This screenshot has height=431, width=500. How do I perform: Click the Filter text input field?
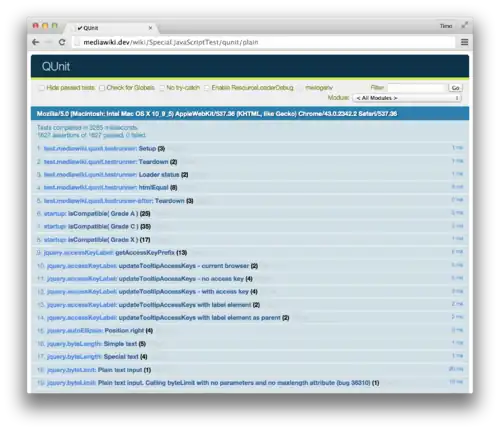(417, 88)
